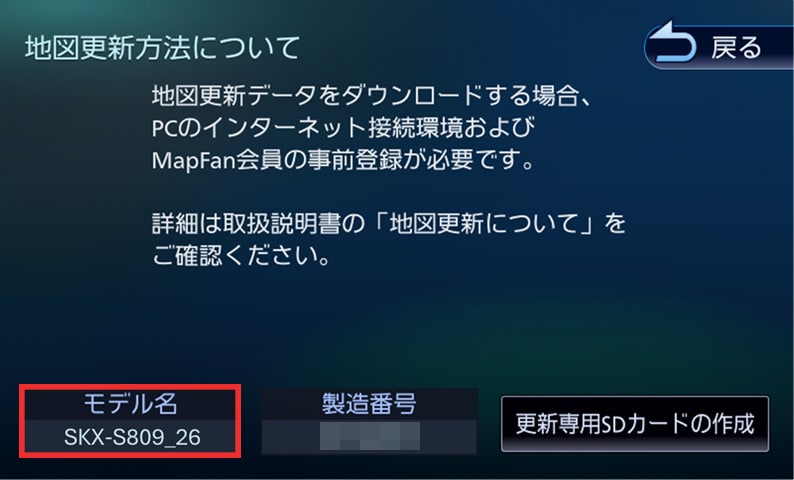
Task: Click the line 地図更新データをダウンロードする場合
Action: pos(371,95)
